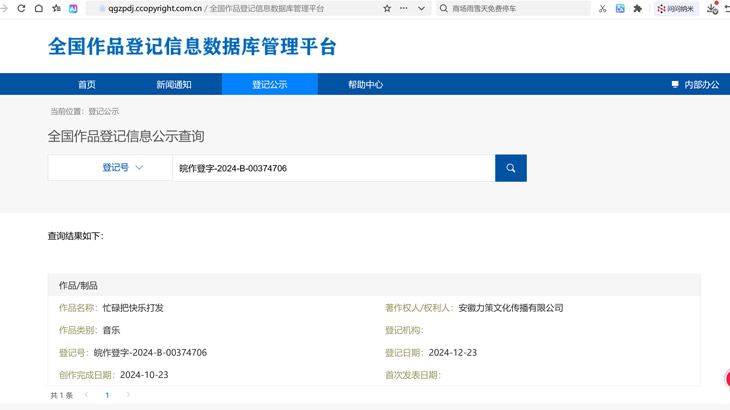Open the 帮助中心 tab
The width and height of the screenshot is (730, 410).
tap(365, 85)
